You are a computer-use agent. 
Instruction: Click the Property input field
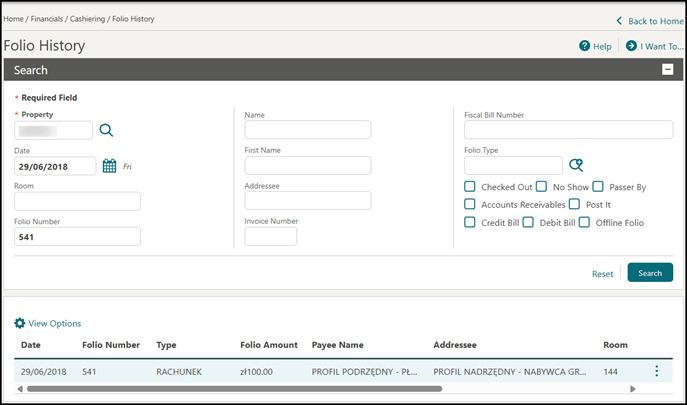[53, 131]
